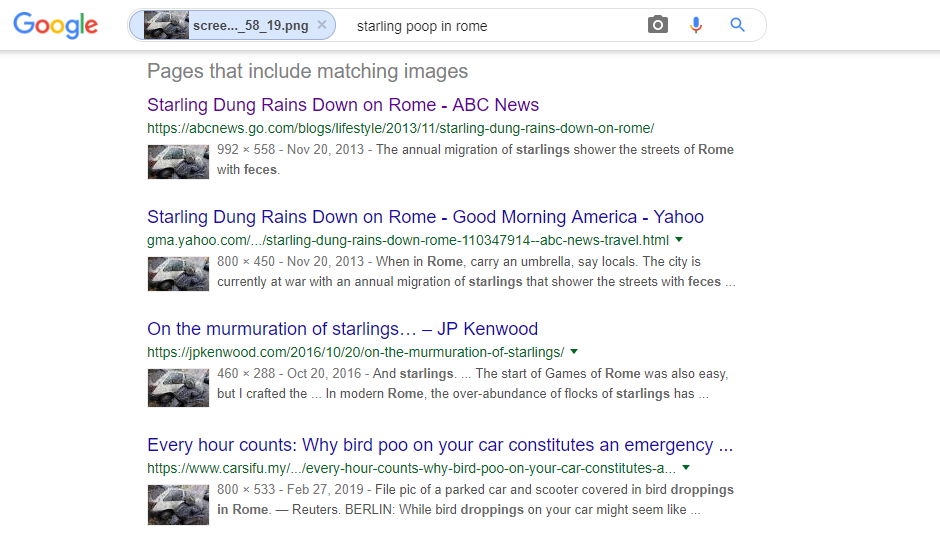Start voice search with the microphone icon
940x543 pixels.
tap(696, 25)
